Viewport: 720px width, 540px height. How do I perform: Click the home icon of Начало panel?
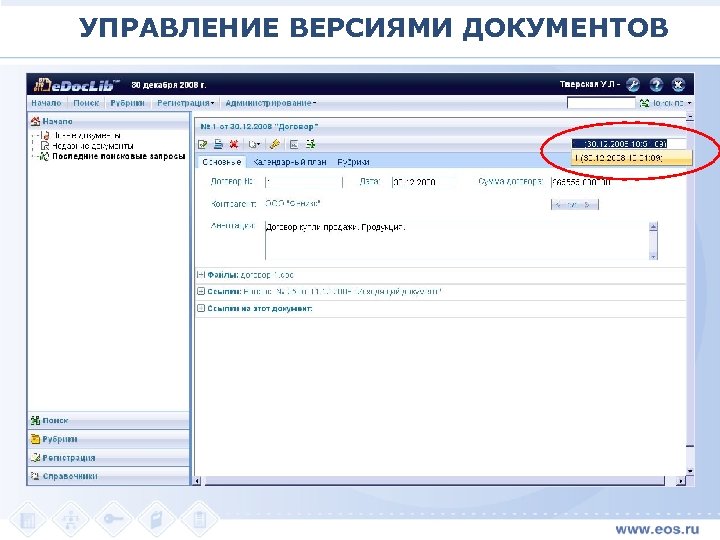pos(35,121)
